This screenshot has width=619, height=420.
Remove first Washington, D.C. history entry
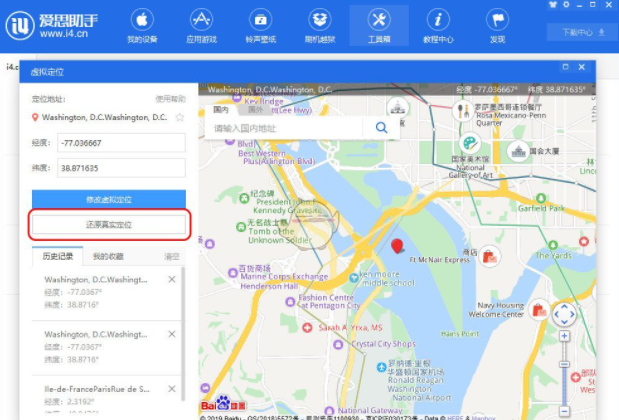tap(172, 279)
